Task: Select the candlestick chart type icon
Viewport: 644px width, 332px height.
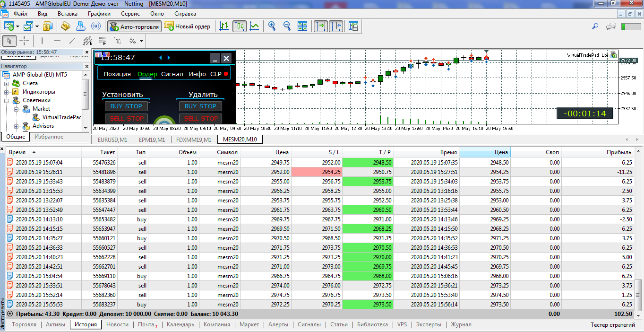Action: (240, 26)
